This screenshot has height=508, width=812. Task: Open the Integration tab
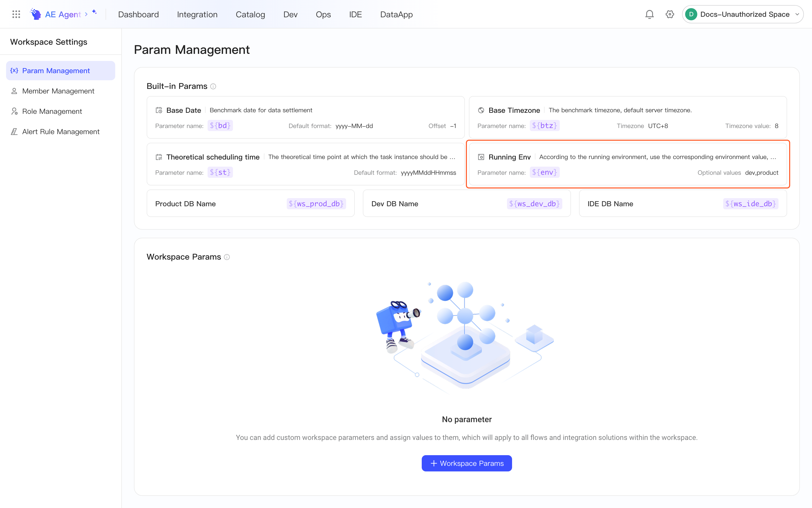pos(197,14)
